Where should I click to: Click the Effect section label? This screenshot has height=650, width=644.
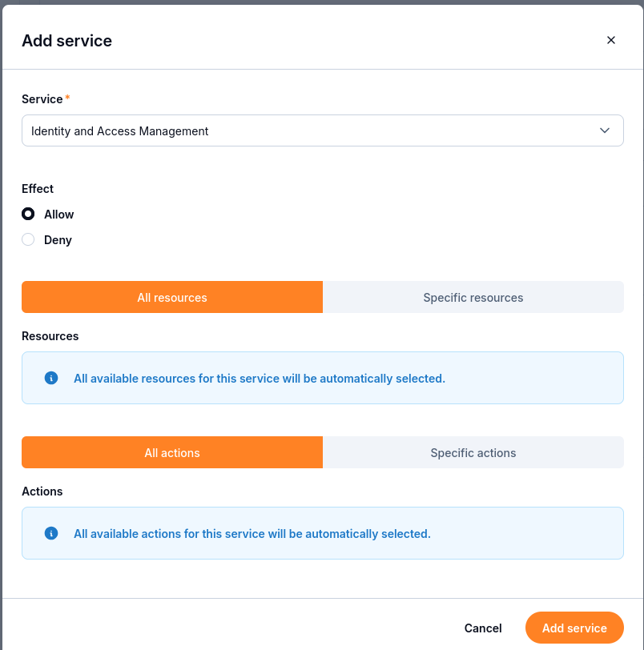coord(38,189)
